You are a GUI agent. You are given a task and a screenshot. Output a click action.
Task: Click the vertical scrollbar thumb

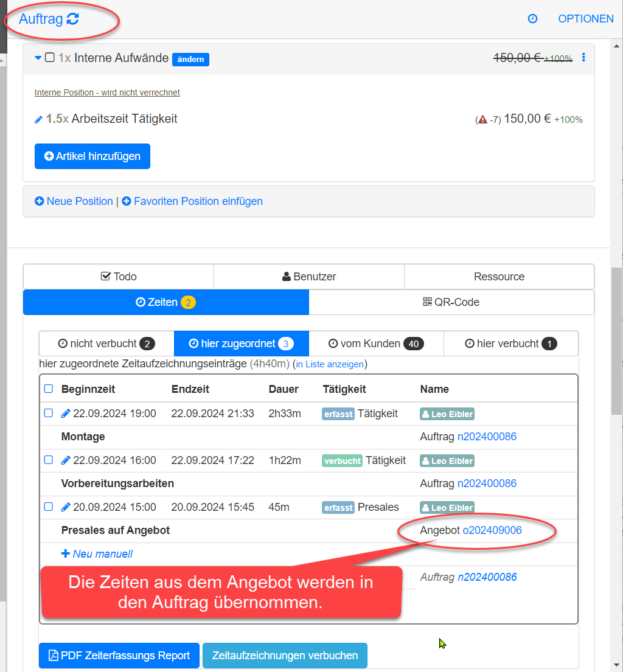(x=616, y=341)
